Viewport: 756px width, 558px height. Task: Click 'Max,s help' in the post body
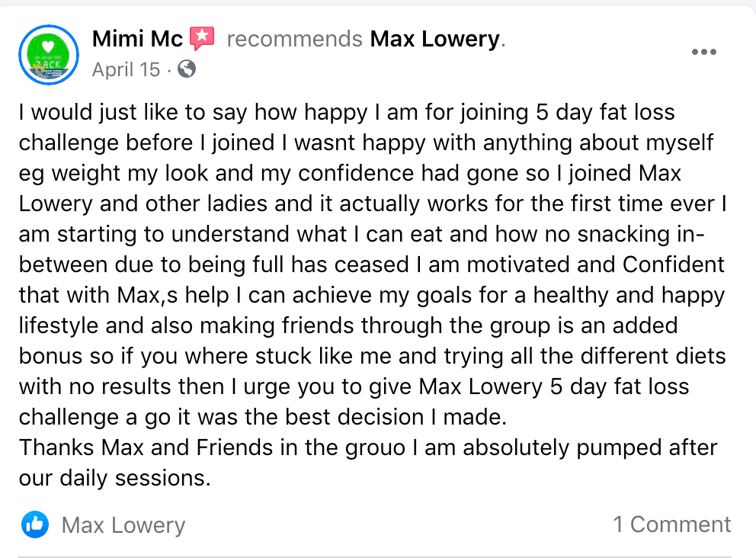coord(172,295)
